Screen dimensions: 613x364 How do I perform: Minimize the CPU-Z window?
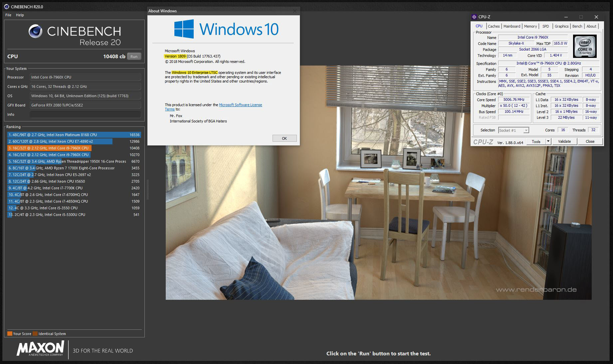click(x=566, y=17)
